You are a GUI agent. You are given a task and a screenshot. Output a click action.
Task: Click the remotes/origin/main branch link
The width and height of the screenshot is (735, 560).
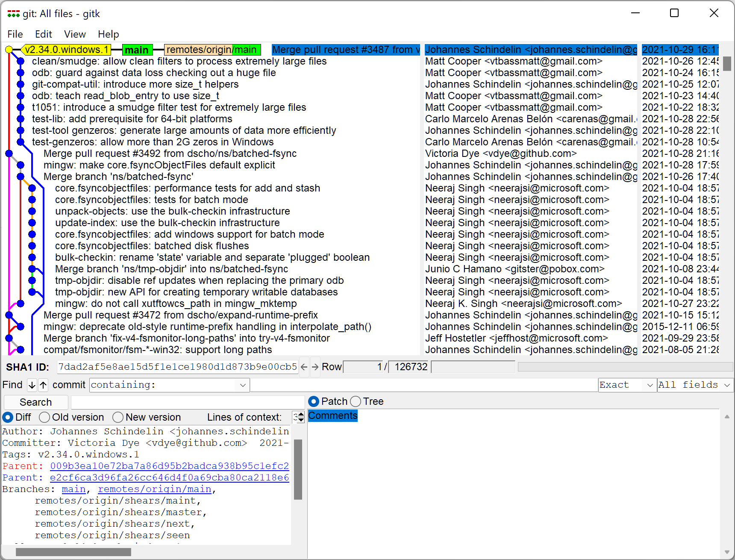[155, 489]
